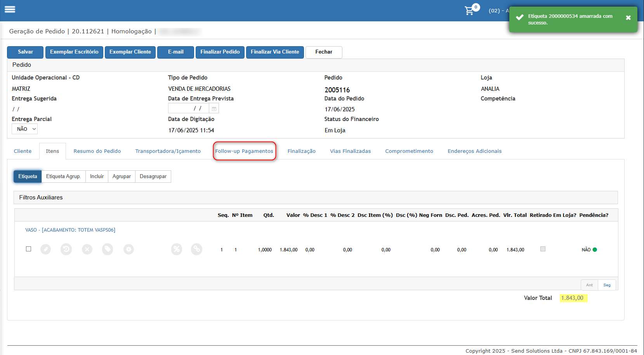Open the shopping cart
Screen dimensions: 644x355
[470, 10]
